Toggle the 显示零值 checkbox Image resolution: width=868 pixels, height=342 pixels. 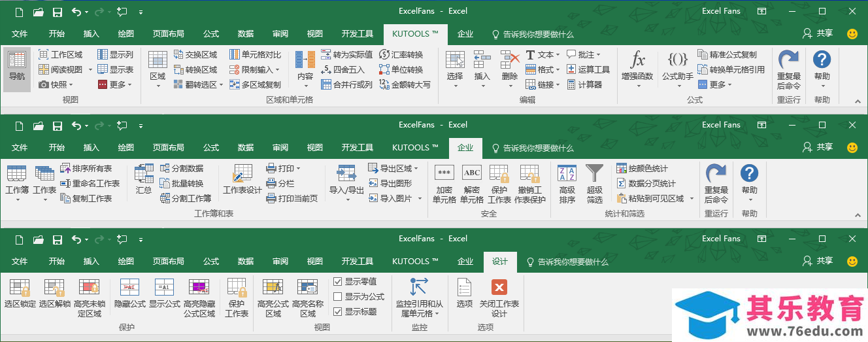(x=338, y=282)
